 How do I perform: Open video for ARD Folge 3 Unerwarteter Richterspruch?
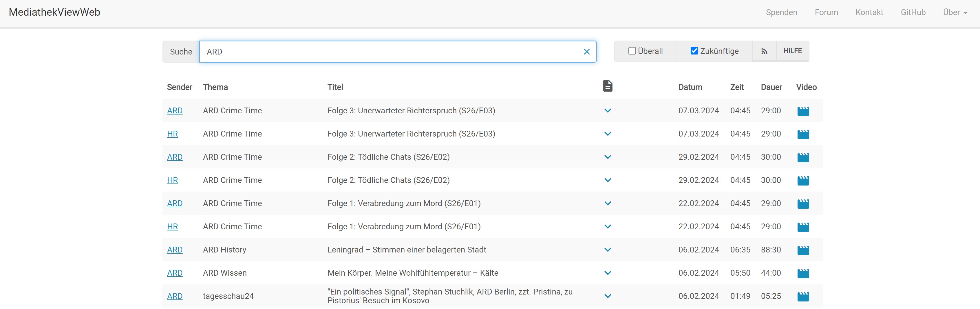click(803, 111)
